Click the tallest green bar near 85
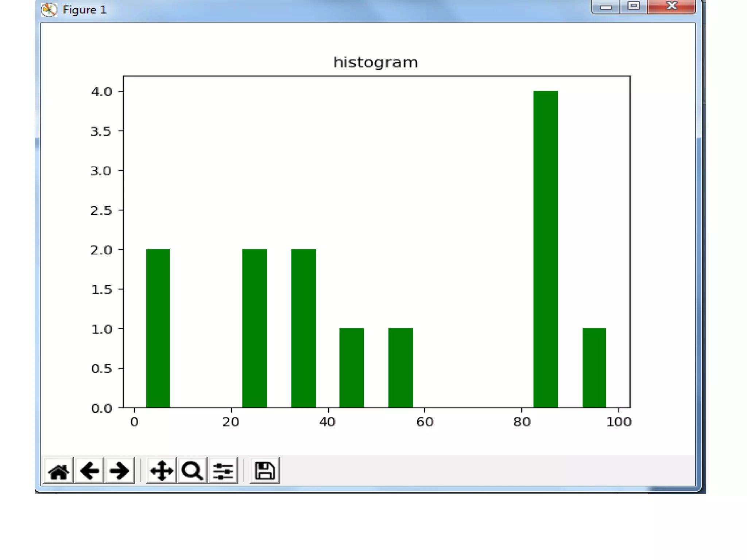Image resolution: width=747 pixels, height=560 pixels. (x=545, y=249)
